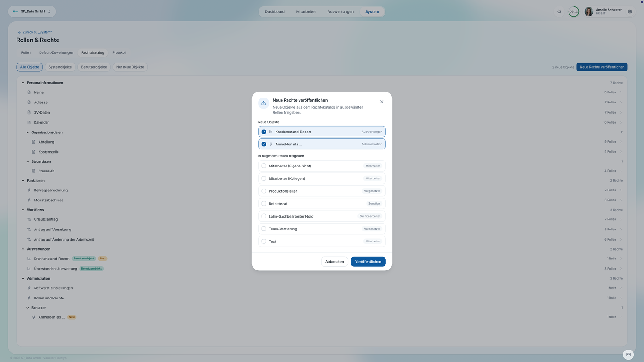Collapse the Funktionen group
644x362 pixels.
(x=23, y=181)
